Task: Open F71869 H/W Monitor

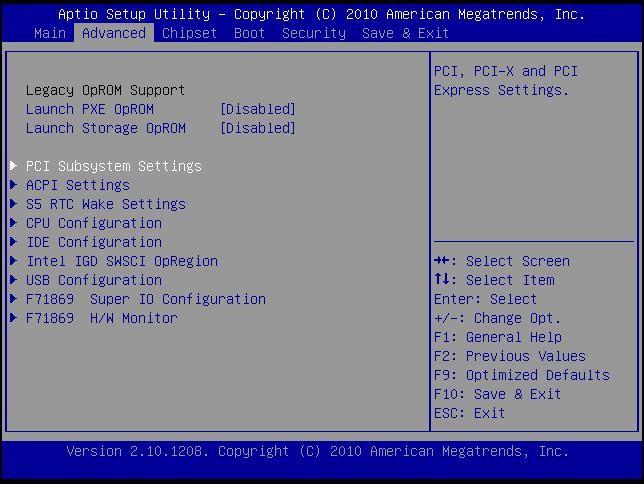Action: click(x=101, y=318)
